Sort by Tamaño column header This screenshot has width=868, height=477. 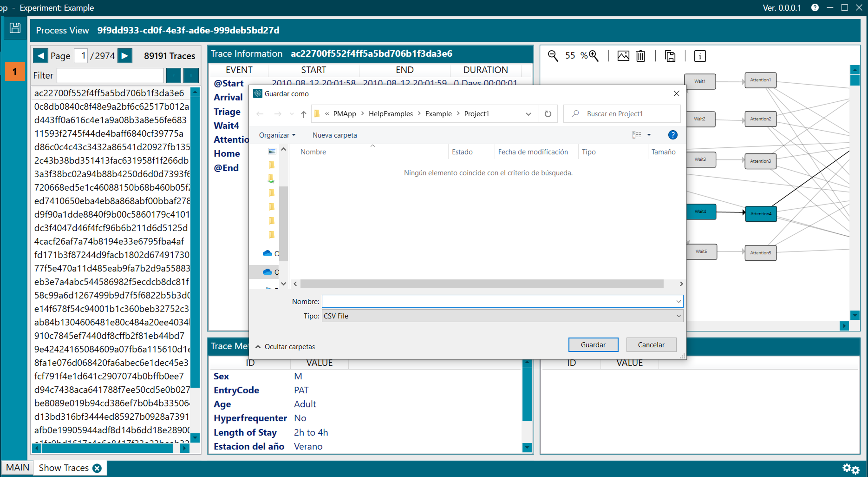tap(663, 152)
